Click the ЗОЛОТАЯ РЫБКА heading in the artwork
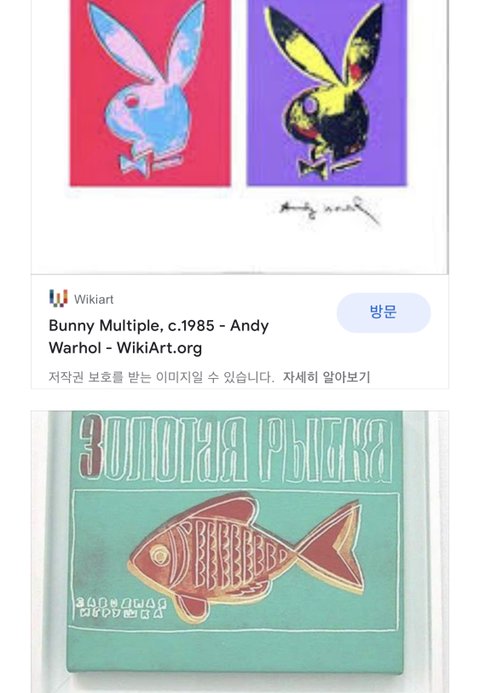This screenshot has height=693, width=480. pos(235,449)
